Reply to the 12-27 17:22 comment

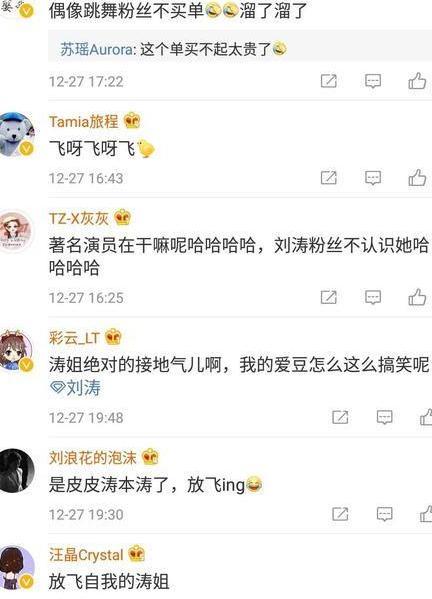372,81
